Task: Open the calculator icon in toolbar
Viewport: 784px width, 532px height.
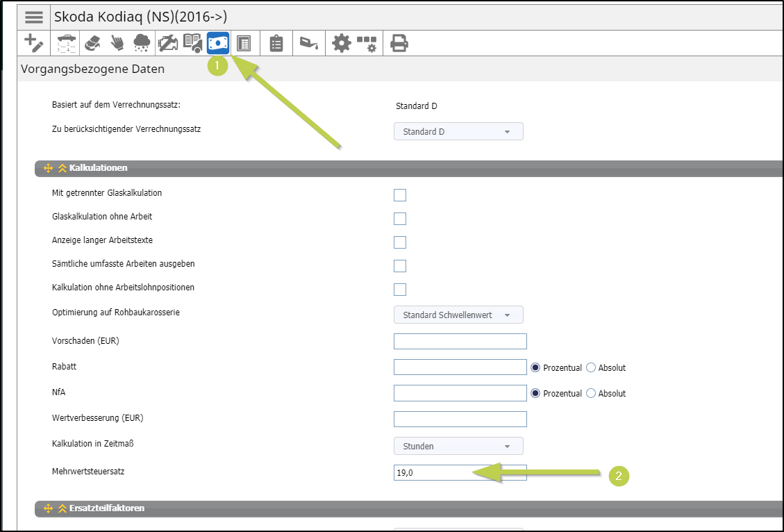Action: [244, 43]
